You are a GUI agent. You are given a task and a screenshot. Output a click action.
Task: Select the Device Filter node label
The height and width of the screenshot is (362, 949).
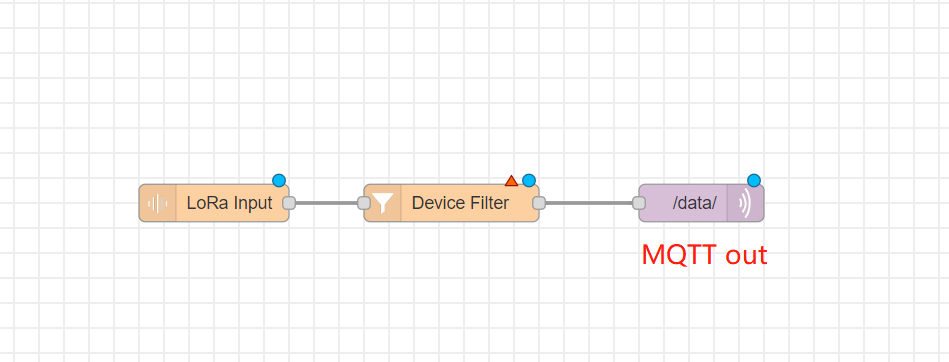coord(460,203)
